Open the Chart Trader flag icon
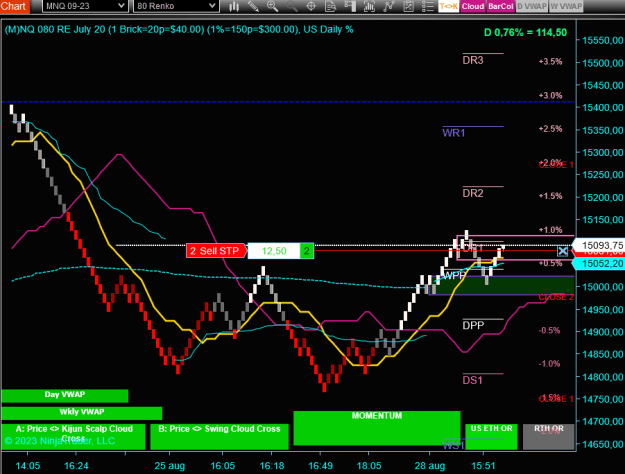625x474 pixels. coord(350,6)
